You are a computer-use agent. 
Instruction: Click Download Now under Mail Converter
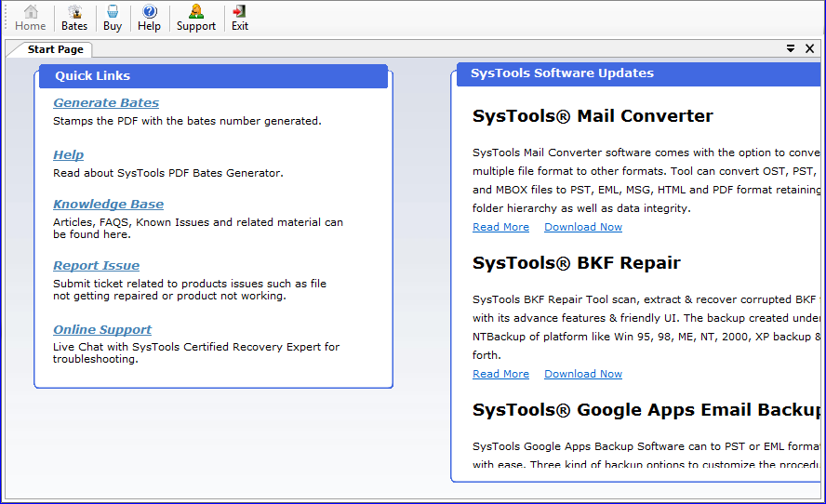coord(583,227)
